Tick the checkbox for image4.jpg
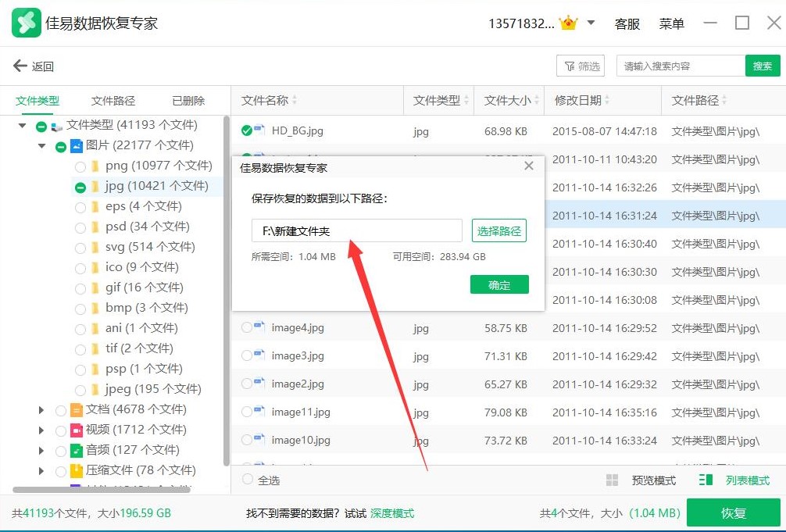 (x=247, y=328)
